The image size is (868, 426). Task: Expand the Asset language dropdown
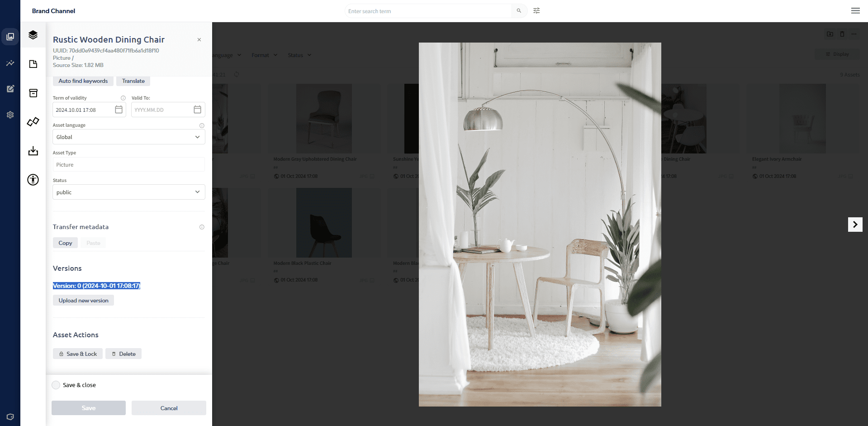128,137
